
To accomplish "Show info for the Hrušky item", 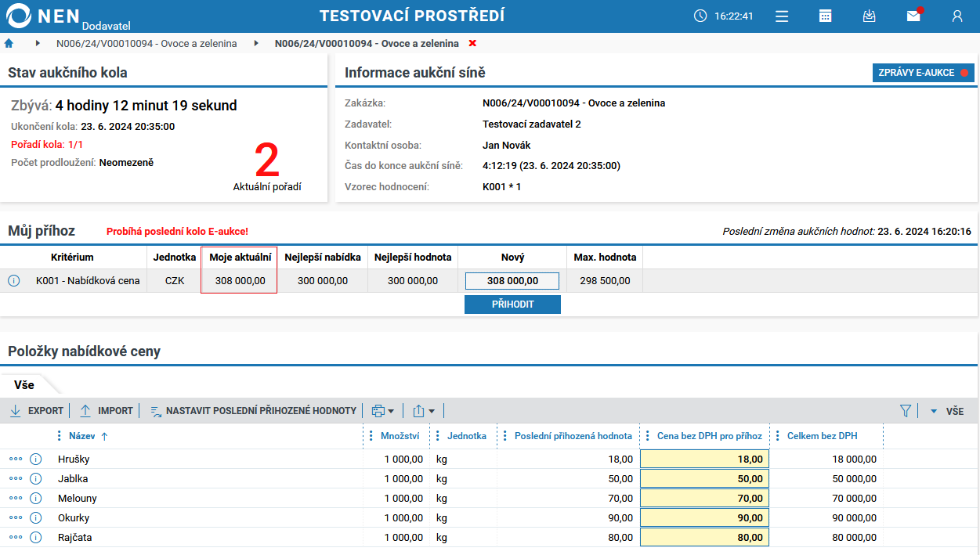I will click(35, 459).
